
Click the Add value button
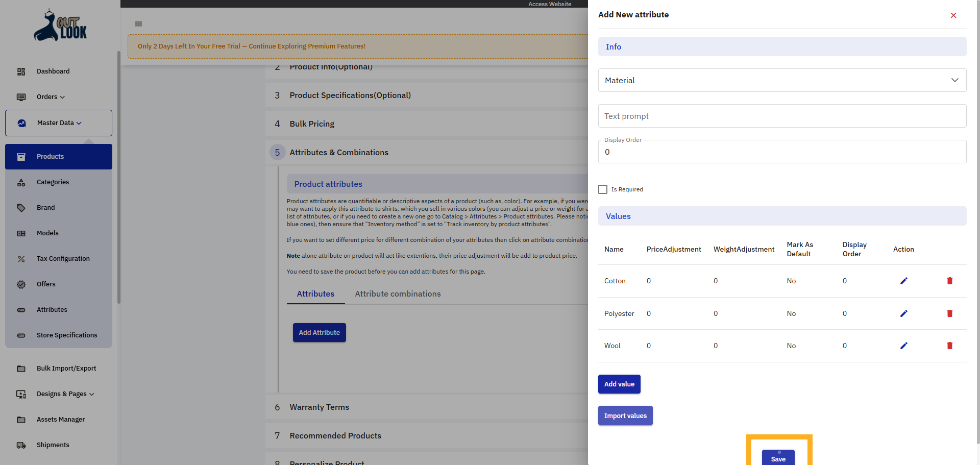[619, 384]
